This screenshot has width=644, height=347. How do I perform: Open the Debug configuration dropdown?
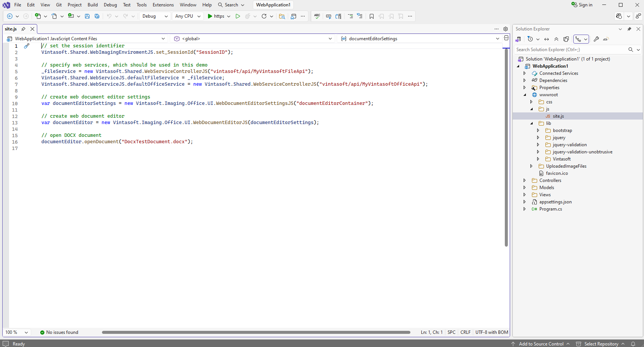point(155,16)
